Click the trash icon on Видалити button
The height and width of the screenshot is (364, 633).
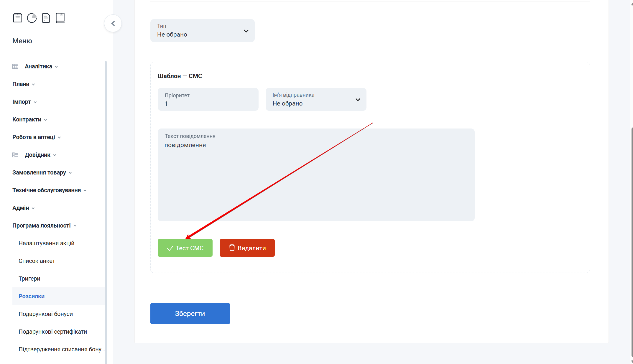(x=232, y=248)
